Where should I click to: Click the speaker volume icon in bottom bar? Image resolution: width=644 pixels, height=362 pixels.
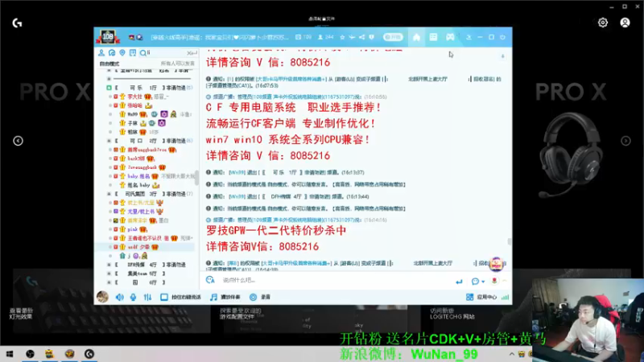coord(119,297)
